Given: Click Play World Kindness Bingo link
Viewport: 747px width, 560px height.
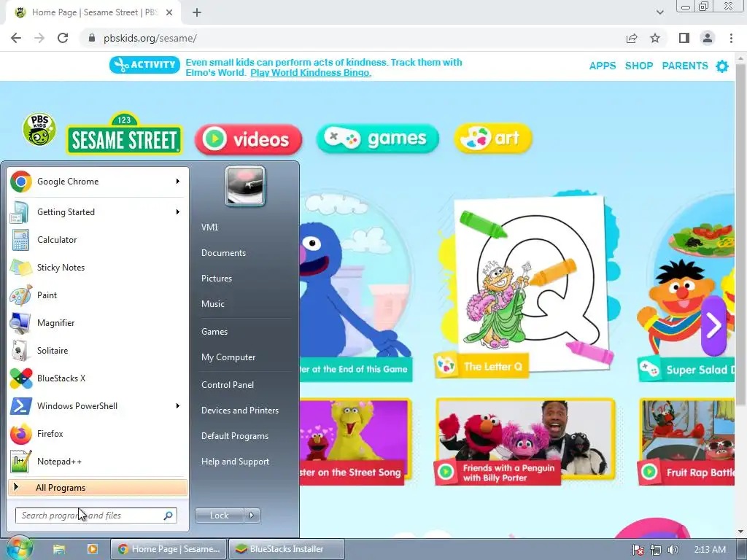Looking at the screenshot, I should tap(311, 73).
